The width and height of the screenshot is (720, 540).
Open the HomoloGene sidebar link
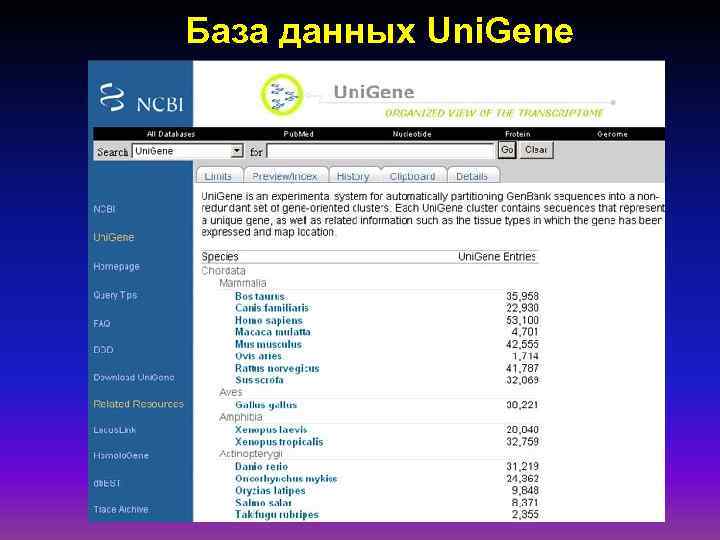[121, 456]
